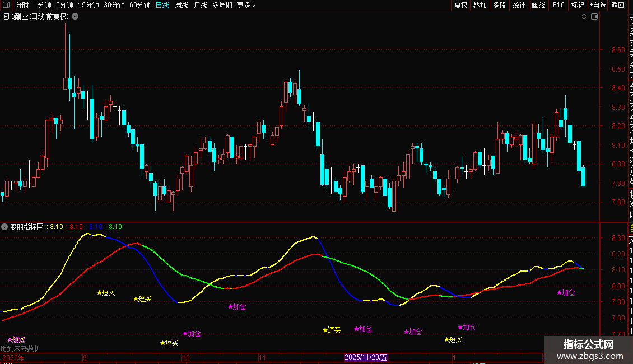Click the 2025年 label on the time axis
633x364 pixels.
point(13,357)
